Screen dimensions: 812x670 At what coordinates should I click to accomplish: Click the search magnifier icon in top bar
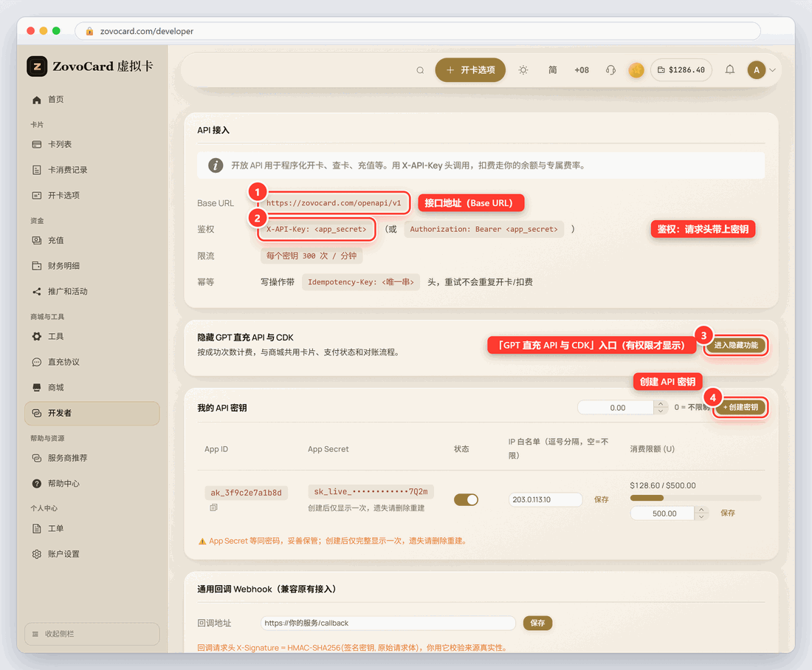coord(420,70)
